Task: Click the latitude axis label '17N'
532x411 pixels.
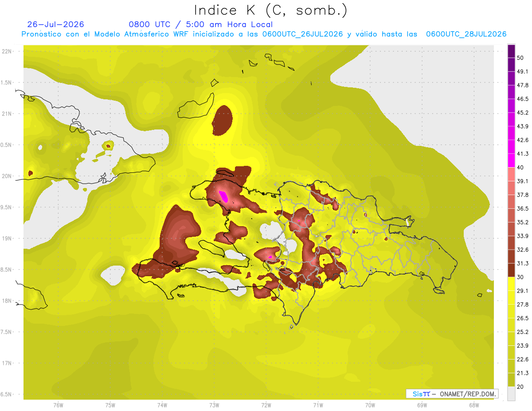Action: click(x=7, y=364)
